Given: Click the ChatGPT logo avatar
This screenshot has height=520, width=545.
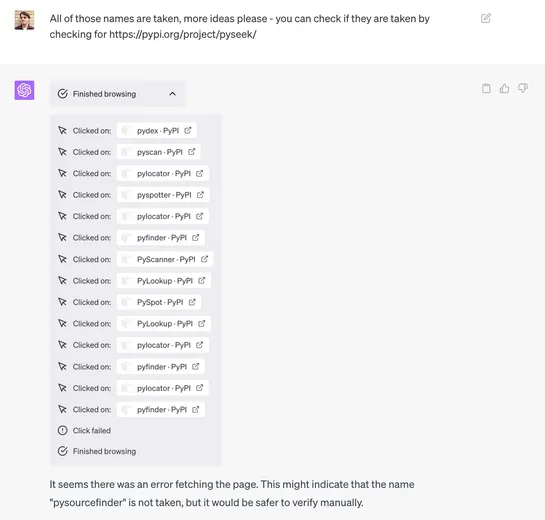Looking at the screenshot, I should (x=24, y=90).
